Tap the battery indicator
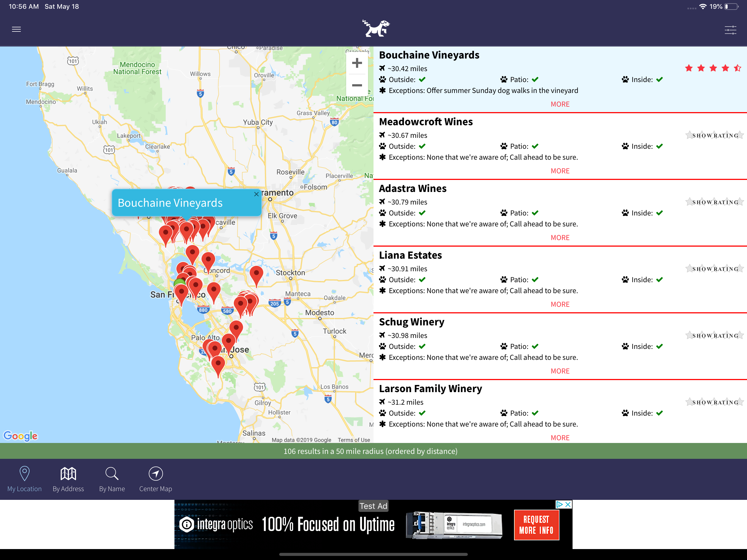This screenshot has width=747, height=560. pos(731,7)
